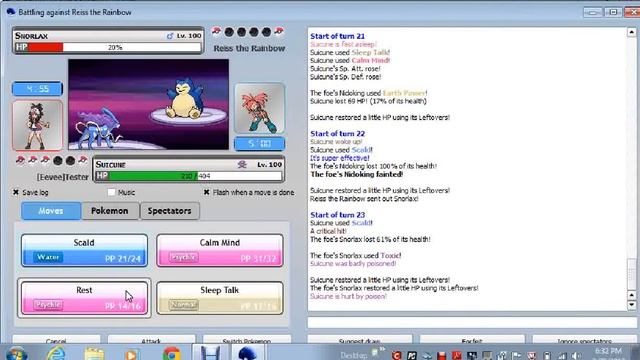Click the Action Center flag tray icon
This screenshot has height=360, width=640.
(517, 356)
